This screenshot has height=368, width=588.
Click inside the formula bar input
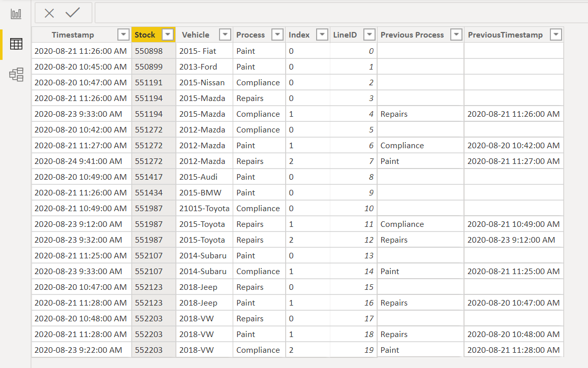[x=335, y=13]
